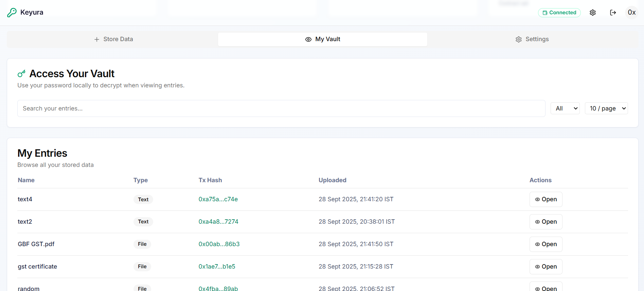Click the Actions column header
Viewport: 644px width, 291px height.
coord(540,180)
